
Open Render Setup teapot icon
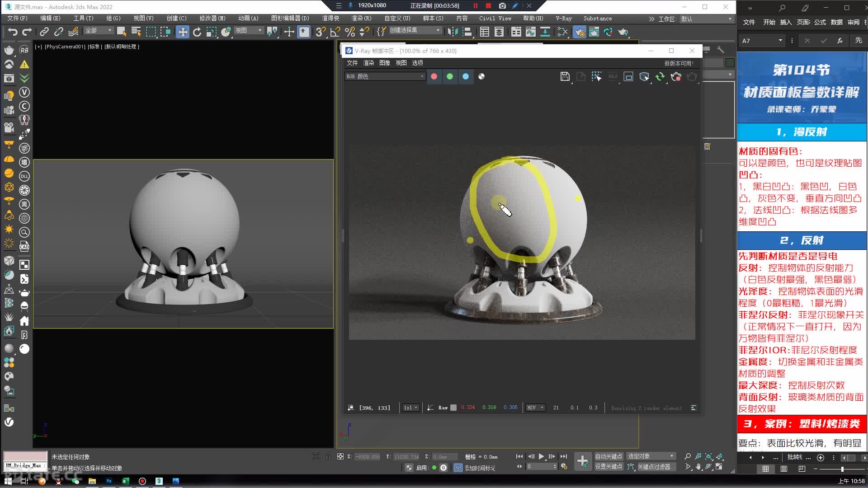tap(579, 32)
